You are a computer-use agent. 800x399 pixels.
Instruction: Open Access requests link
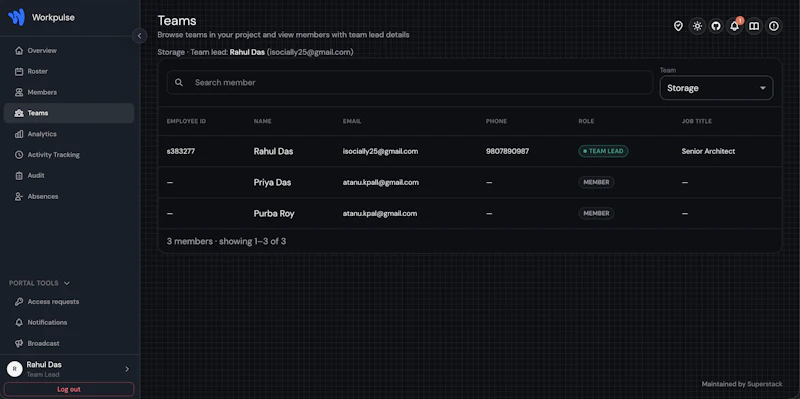click(69, 302)
